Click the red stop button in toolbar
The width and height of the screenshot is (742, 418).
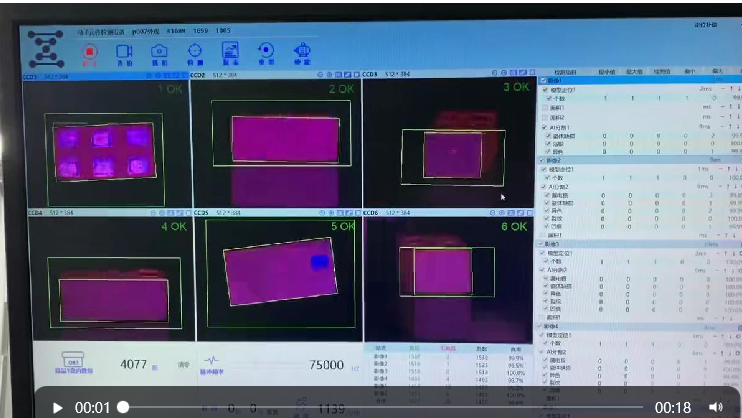(x=90, y=51)
